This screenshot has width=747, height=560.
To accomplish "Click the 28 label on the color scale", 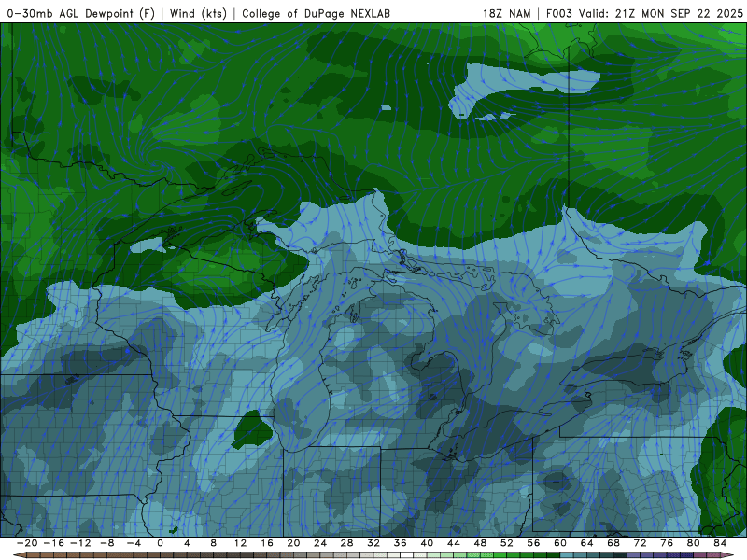I will (x=346, y=543).
